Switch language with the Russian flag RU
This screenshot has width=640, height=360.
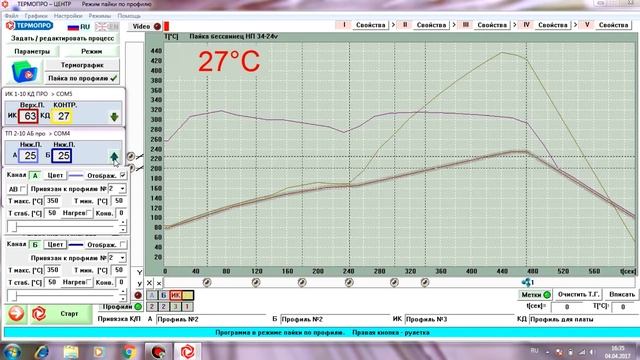[78, 27]
